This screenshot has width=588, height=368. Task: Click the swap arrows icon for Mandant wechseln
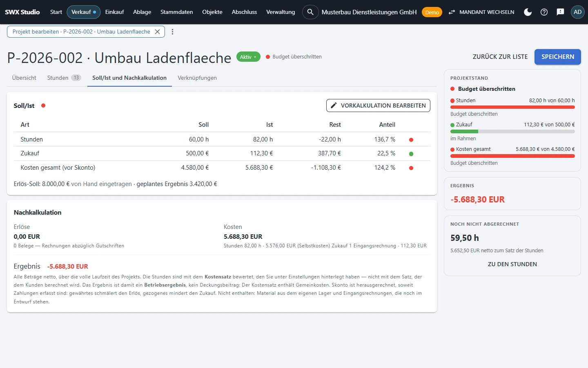452,12
